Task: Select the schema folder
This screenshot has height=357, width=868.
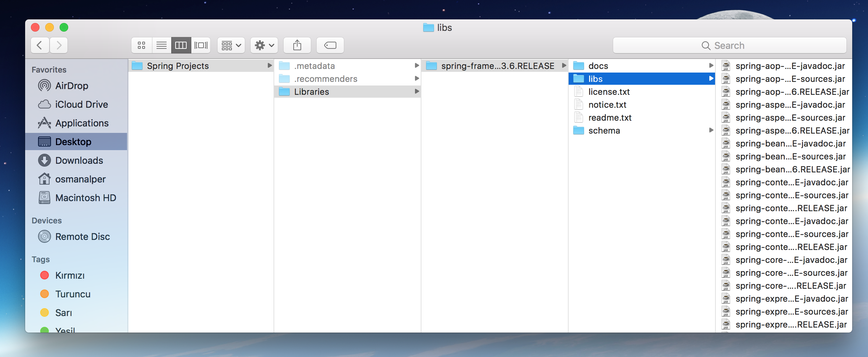Action: click(x=642, y=130)
